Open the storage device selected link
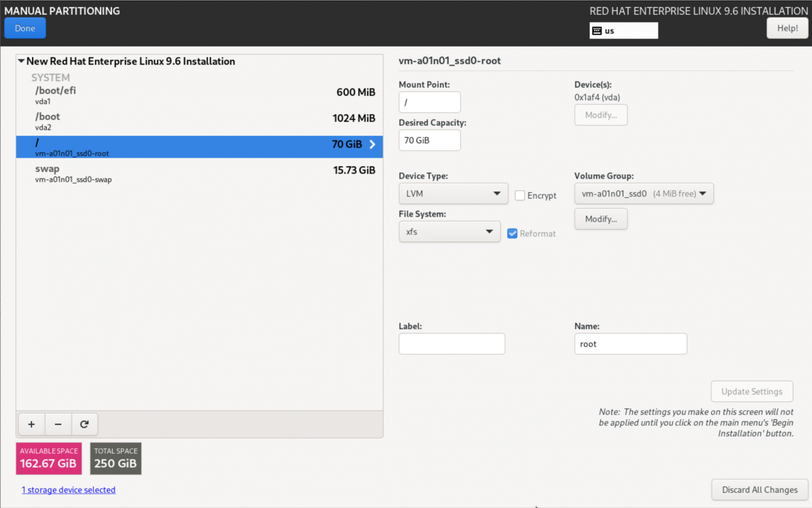Viewport: 812px width, 508px height. 68,490
